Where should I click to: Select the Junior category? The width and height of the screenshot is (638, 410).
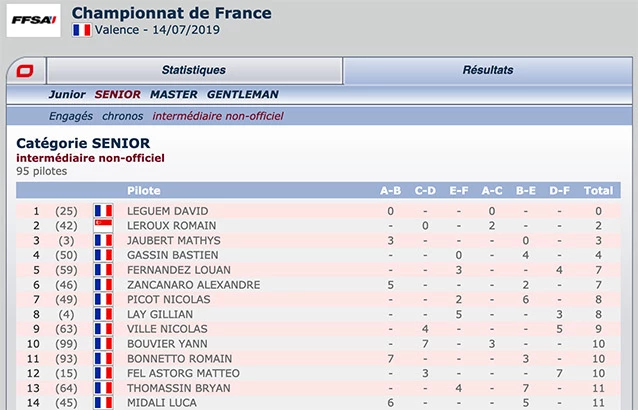(x=67, y=95)
